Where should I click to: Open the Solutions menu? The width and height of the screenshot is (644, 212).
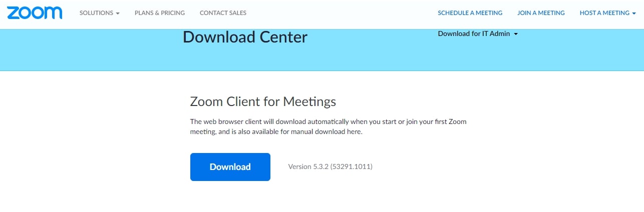tap(100, 13)
